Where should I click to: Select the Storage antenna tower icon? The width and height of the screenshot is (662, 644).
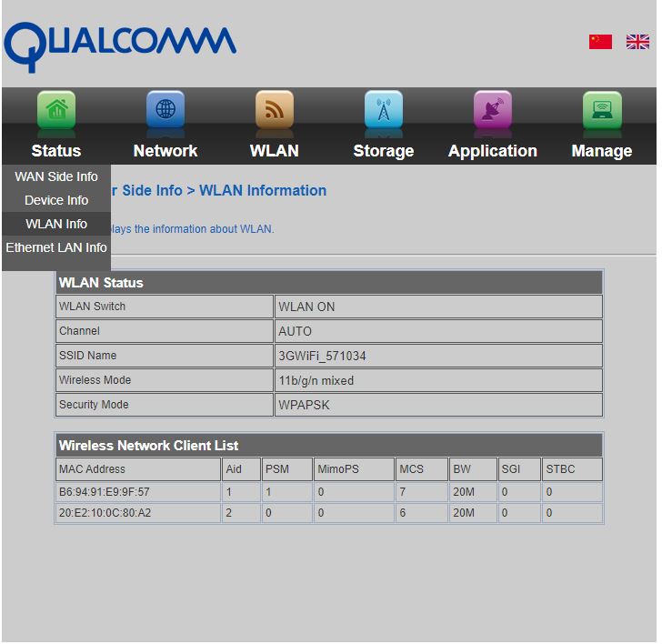[383, 111]
